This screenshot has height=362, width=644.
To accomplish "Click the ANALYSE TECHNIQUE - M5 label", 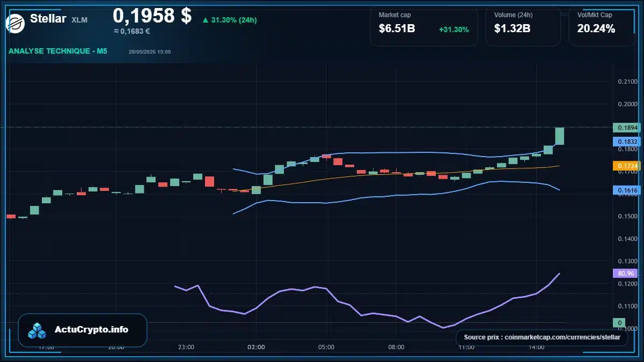I will pyautogui.click(x=58, y=51).
